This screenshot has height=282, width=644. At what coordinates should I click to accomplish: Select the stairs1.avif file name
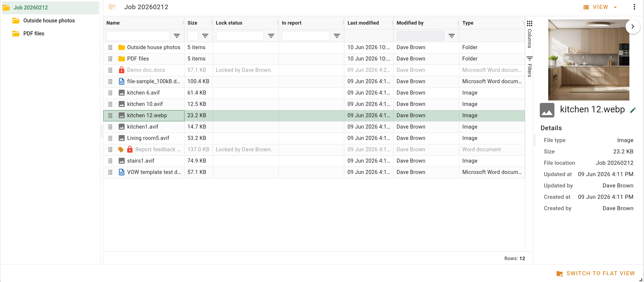pos(141,161)
